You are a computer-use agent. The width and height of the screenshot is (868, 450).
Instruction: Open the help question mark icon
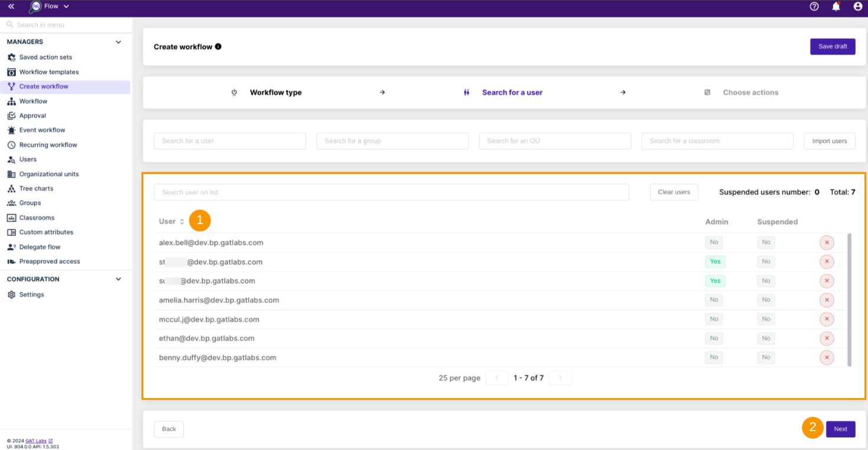[814, 6]
